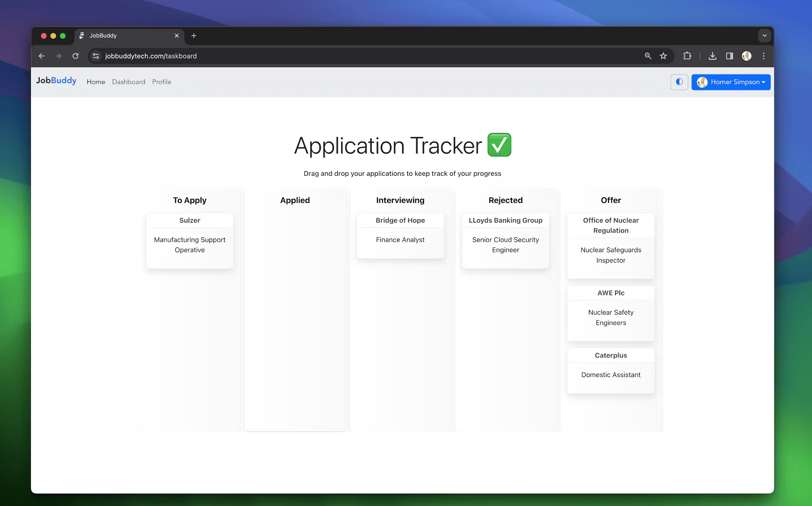Select the AWE Plc card
Screen dimensions: 812x506
[611, 313]
